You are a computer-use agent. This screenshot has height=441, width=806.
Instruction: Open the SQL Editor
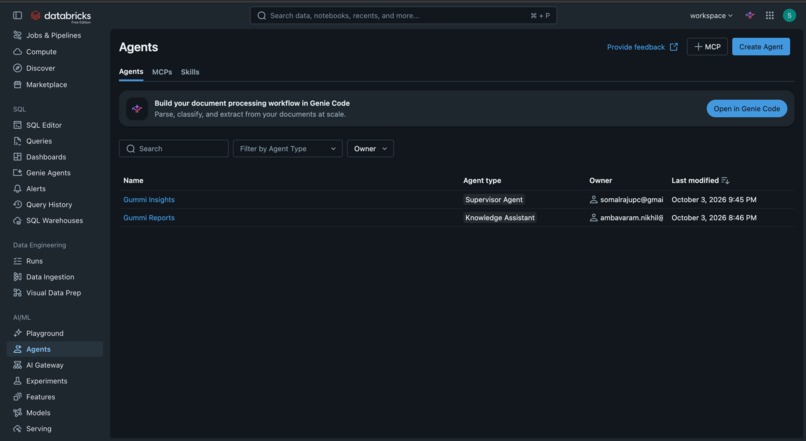(x=44, y=125)
